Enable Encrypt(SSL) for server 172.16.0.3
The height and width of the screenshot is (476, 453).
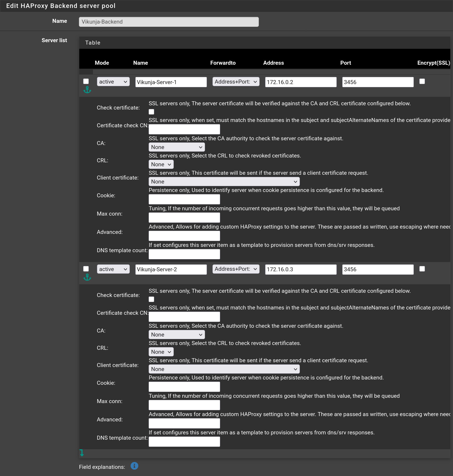[422, 269]
